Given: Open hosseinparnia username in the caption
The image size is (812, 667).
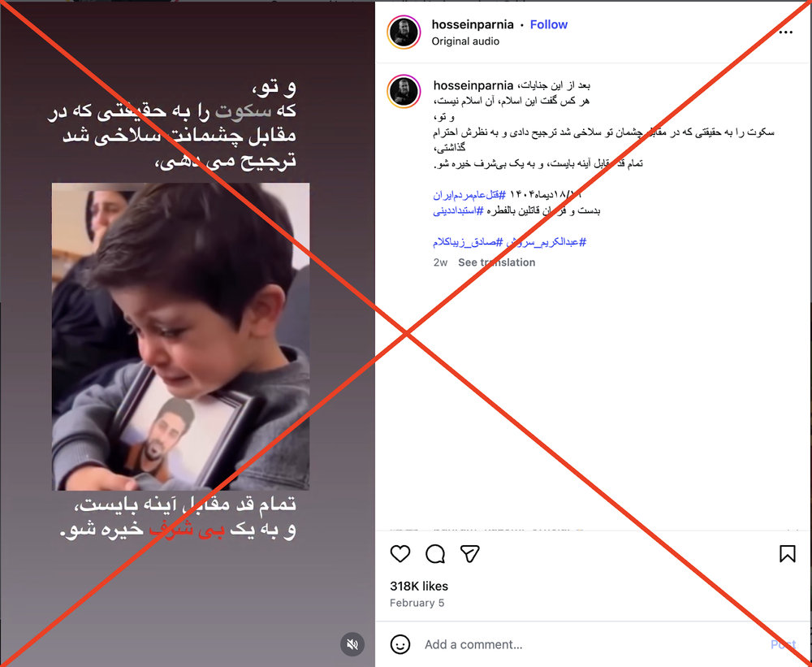Looking at the screenshot, I should 473,85.
